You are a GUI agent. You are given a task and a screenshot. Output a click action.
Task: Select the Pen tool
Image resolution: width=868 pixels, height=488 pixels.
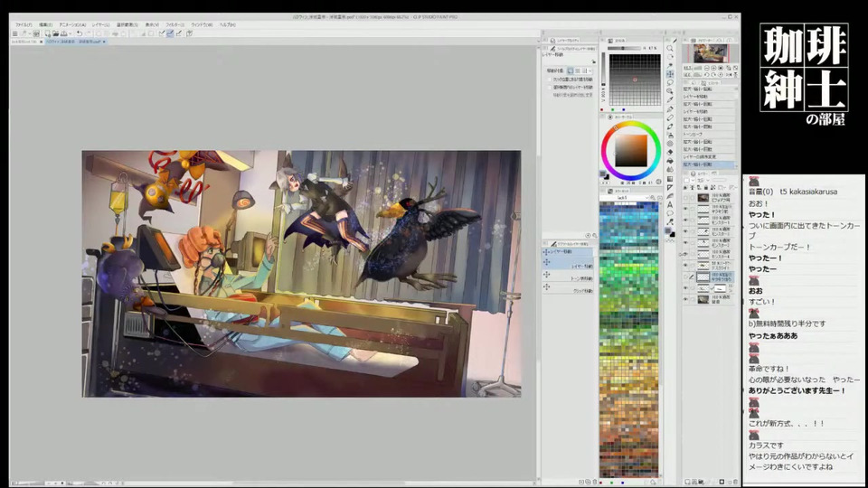(670, 108)
